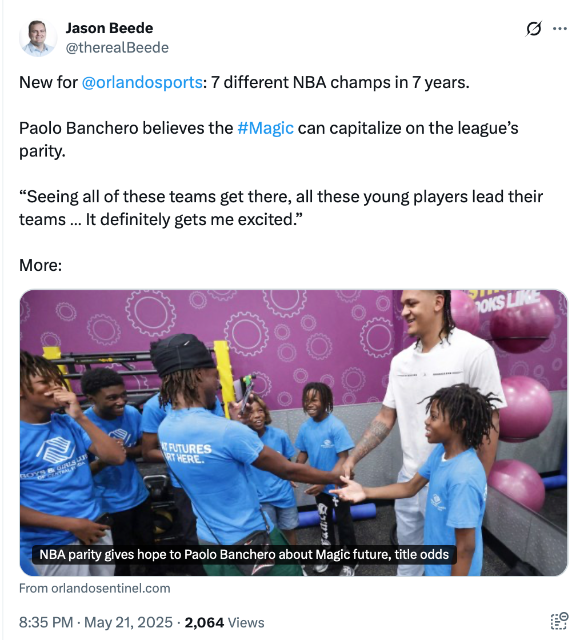The height and width of the screenshot is (640, 584).
Task: Open the #Magic hashtag
Action: [x=265, y=128]
